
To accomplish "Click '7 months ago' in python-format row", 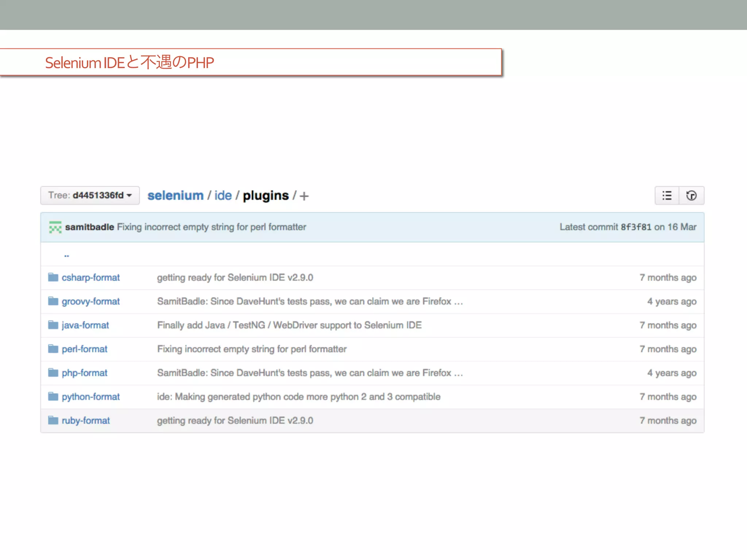I will point(668,397).
